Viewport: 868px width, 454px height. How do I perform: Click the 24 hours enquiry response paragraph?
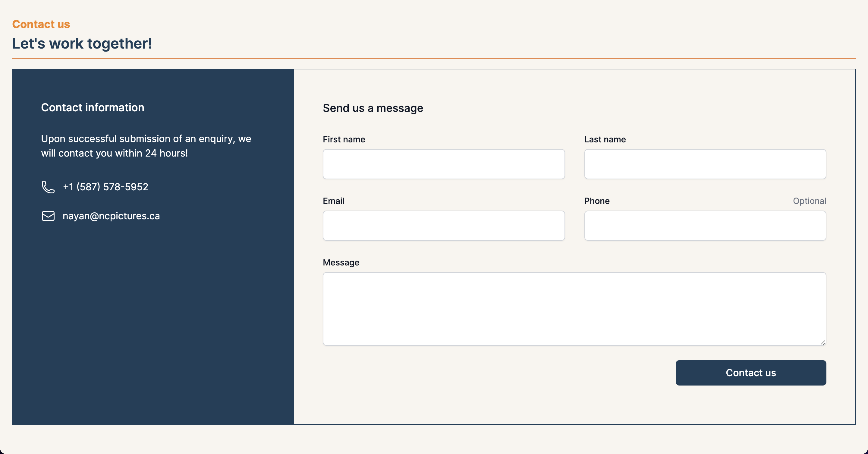[146, 146]
